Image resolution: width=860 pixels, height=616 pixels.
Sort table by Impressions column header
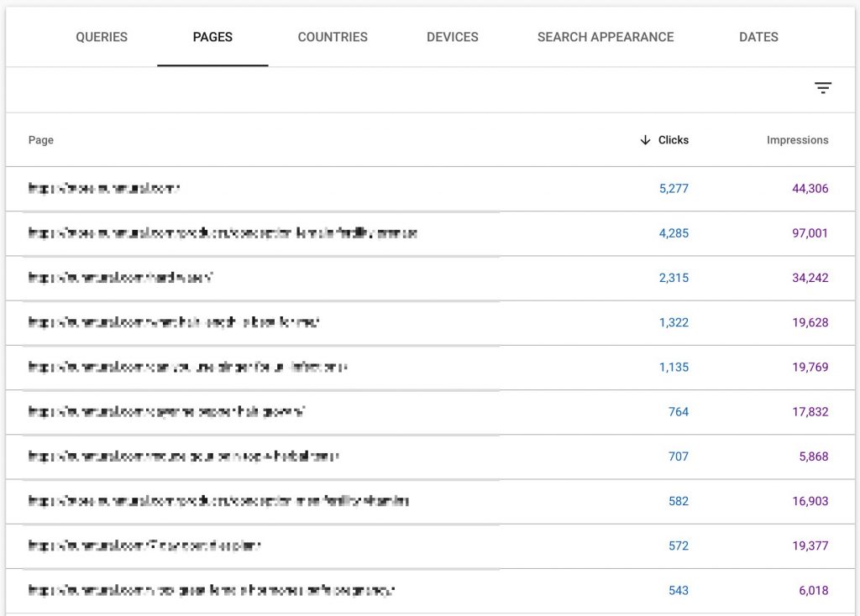pos(798,140)
